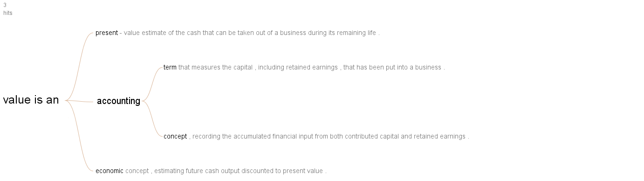This screenshot has height=181, width=644.
Task: Click the '3 hits' counter
Action: 7,9
